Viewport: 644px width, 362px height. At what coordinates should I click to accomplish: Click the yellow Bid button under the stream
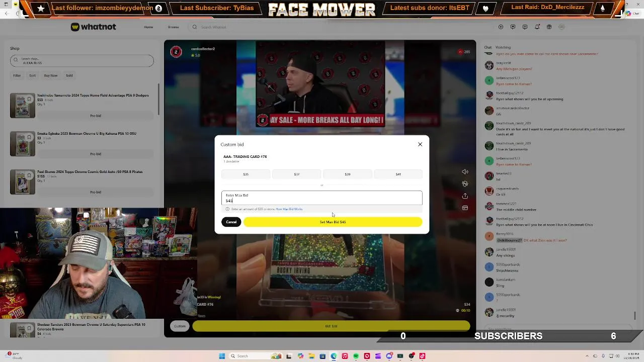pos(331,326)
